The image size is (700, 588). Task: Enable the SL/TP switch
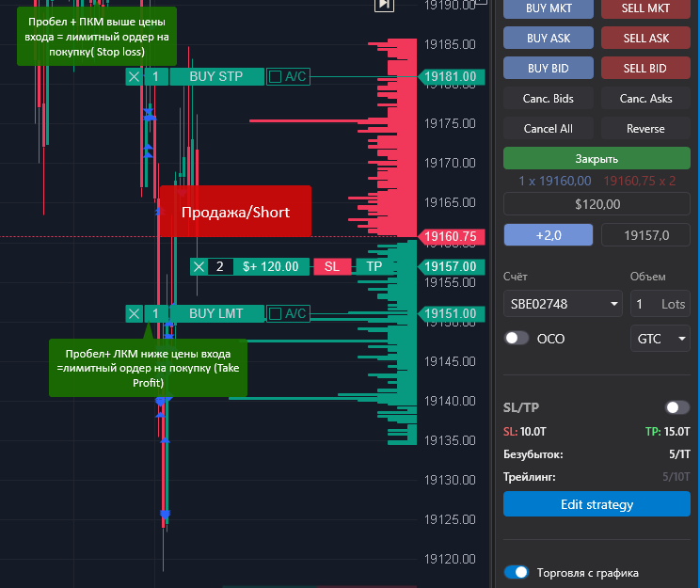(x=677, y=407)
